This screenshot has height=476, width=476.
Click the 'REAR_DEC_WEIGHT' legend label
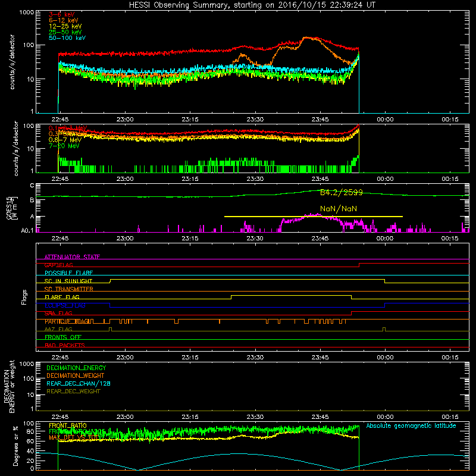73,392
